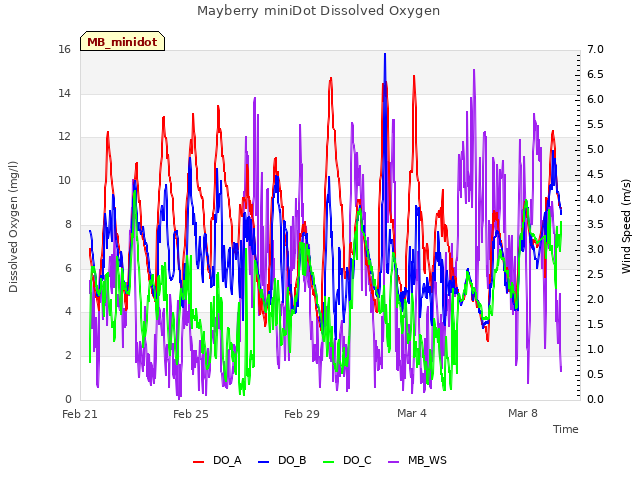The image size is (640, 480).
Task: Click the Wind Speed (m/s) axis title
Action: tap(626, 227)
